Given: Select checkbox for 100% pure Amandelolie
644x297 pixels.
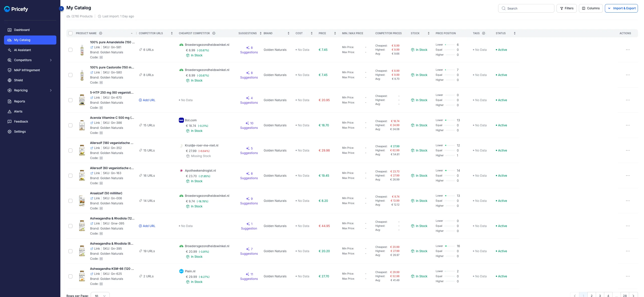Looking at the screenshot, I should pos(70,50).
